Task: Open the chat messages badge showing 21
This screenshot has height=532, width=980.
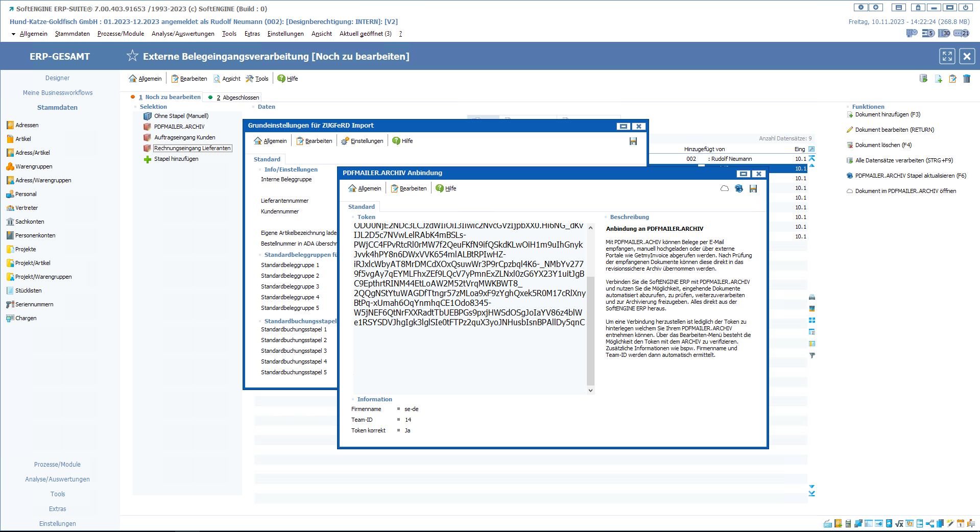Action: (962, 33)
